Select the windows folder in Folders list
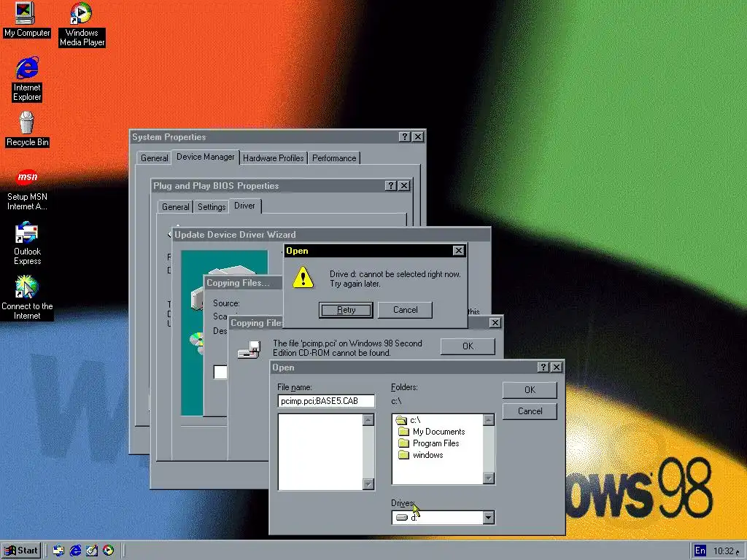 pyautogui.click(x=421, y=455)
